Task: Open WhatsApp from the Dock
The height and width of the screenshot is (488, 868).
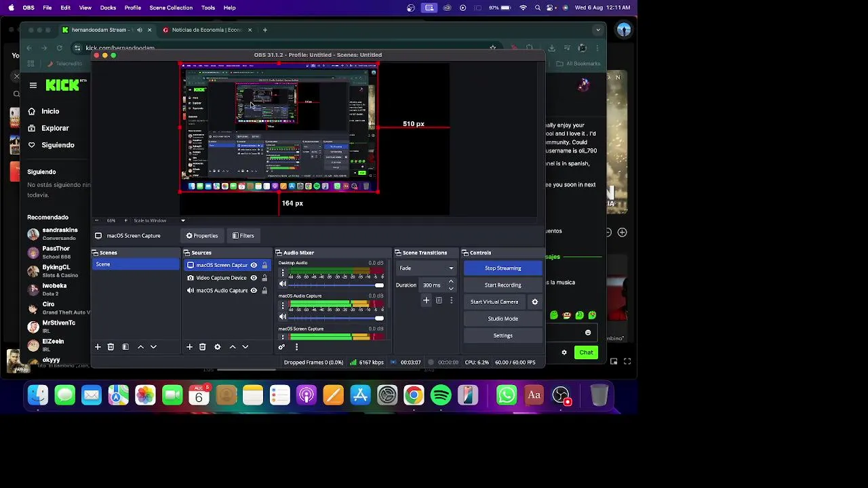Action: click(x=507, y=395)
